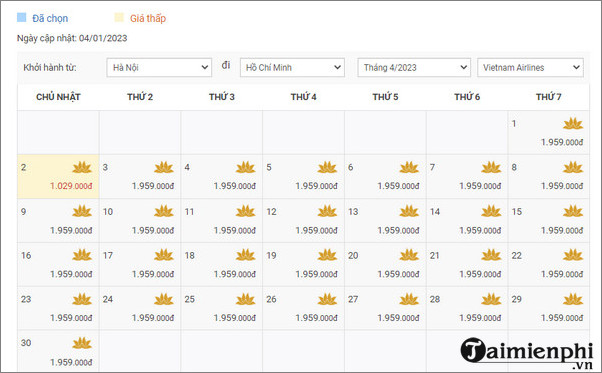The height and width of the screenshot is (373, 602).
Task: Click the lotus icon on day 12
Action: [327, 211]
